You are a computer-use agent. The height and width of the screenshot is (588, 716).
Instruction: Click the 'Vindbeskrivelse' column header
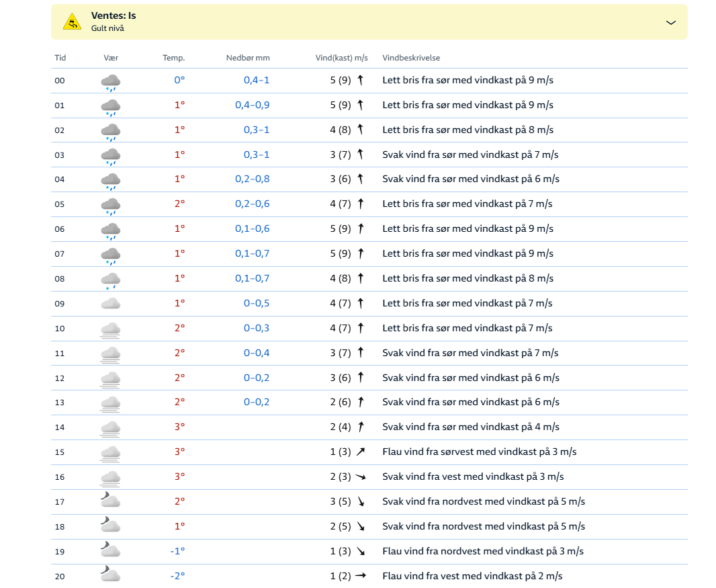click(x=411, y=58)
